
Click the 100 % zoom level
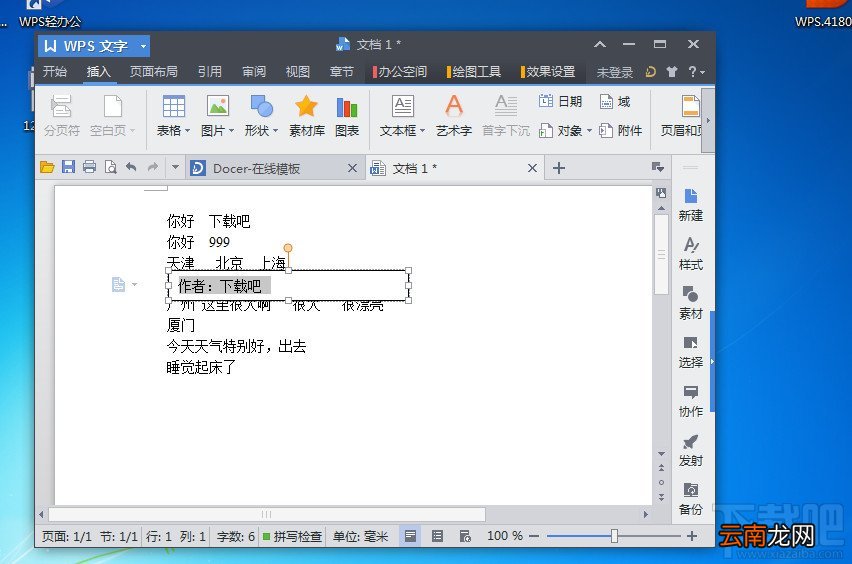(505, 536)
